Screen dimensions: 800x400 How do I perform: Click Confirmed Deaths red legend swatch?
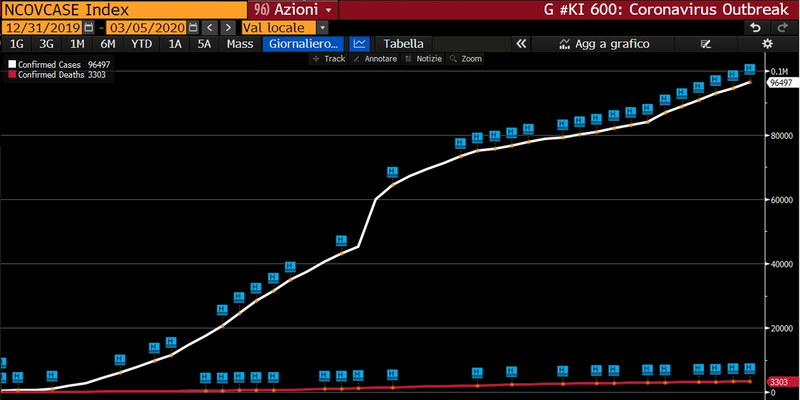pos(12,74)
